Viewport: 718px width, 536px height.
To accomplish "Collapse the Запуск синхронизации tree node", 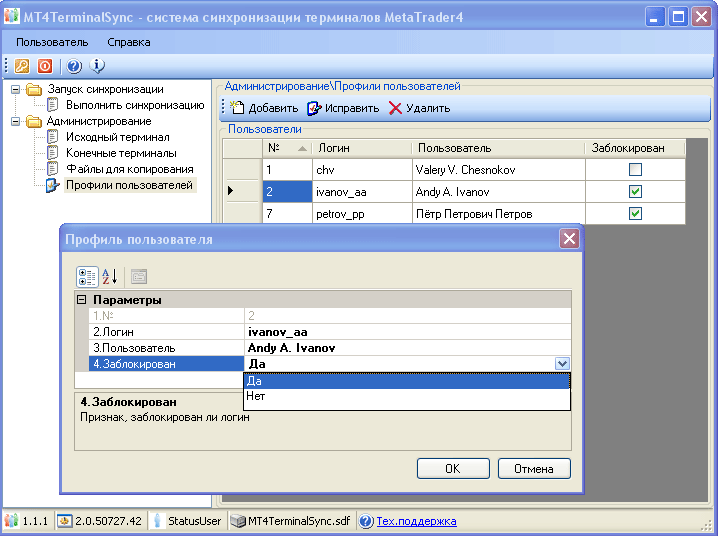I will click(16, 89).
